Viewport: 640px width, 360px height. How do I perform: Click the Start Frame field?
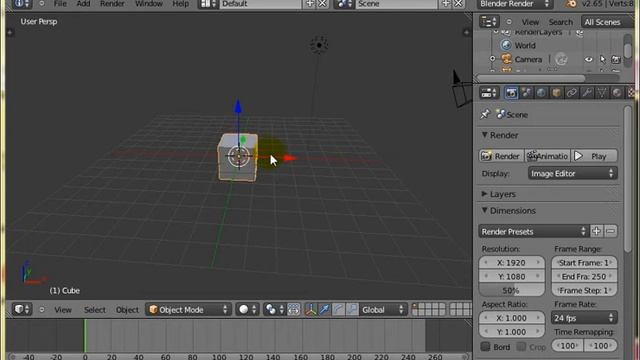584,263
